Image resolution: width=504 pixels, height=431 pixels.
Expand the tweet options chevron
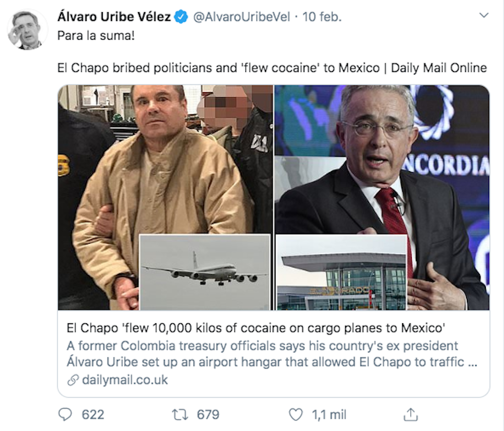484,15
